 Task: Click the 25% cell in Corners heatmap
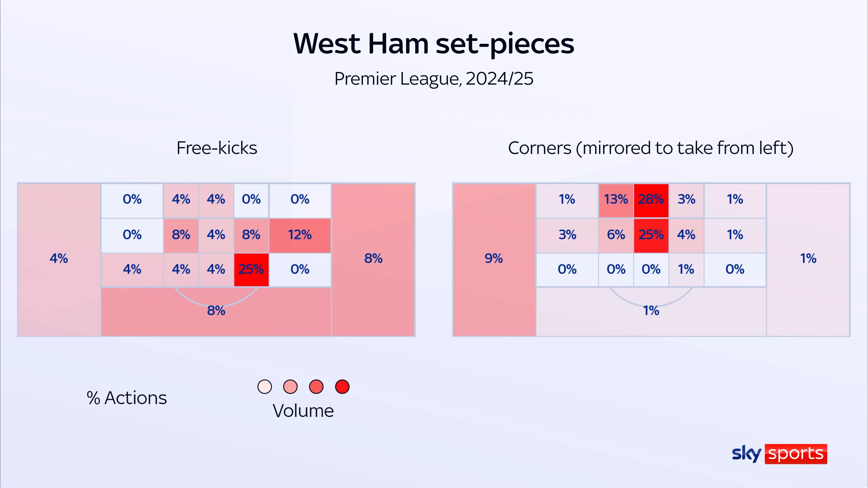click(x=651, y=235)
